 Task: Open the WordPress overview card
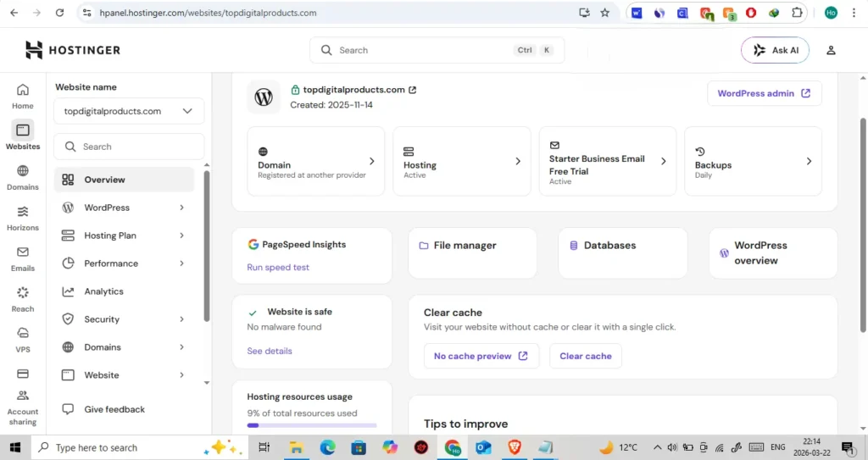coord(773,253)
